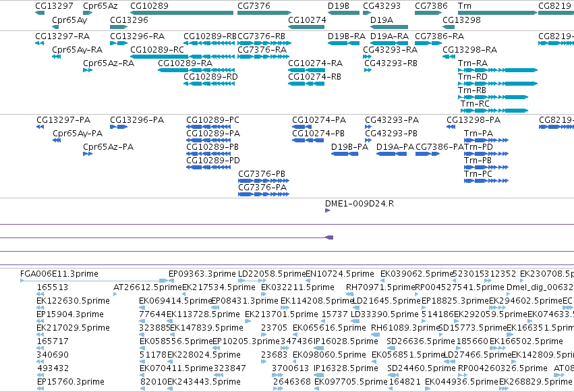
Task: Click transcript CG10274-RB label
Action: pyautogui.click(x=314, y=77)
